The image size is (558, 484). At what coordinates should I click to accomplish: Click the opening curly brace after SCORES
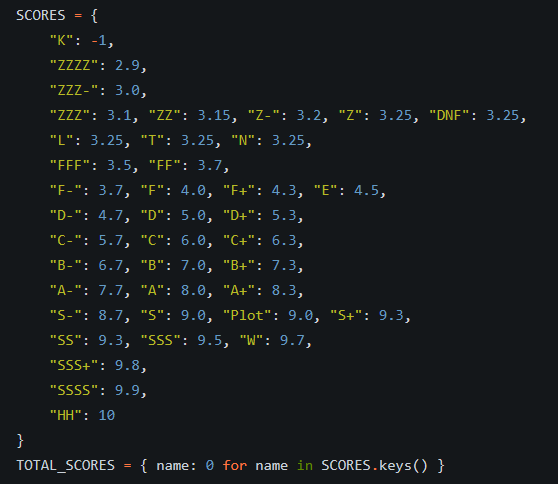coord(94,16)
